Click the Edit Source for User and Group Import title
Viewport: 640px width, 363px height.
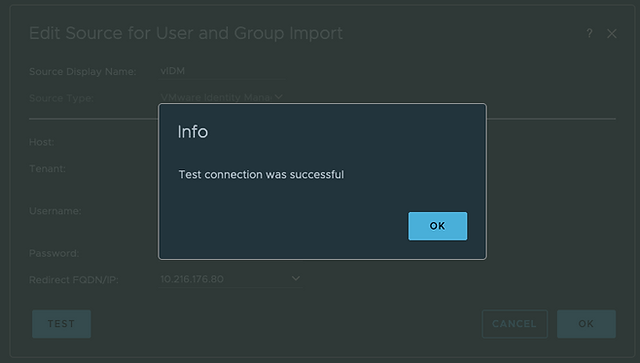pyautogui.click(x=186, y=33)
